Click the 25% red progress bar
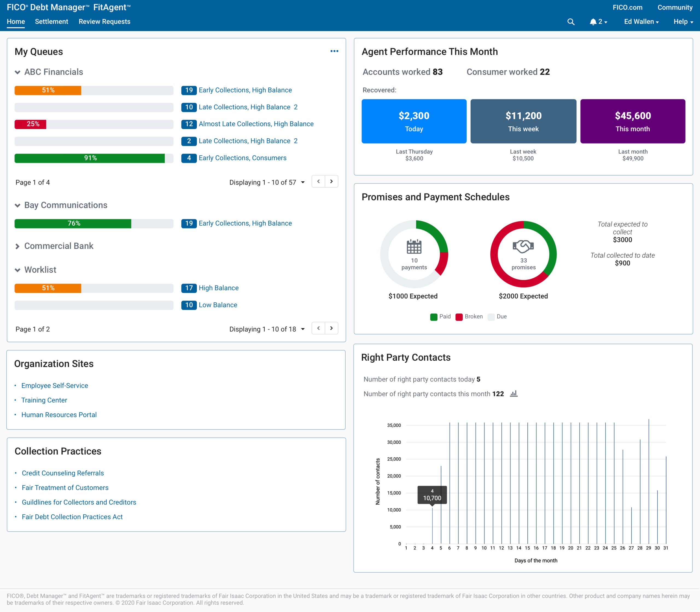This screenshot has height=612, width=700. (x=30, y=124)
